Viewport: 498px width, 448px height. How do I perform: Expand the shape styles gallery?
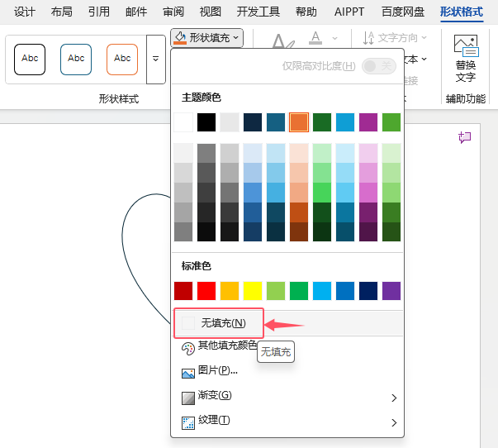pyautogui.click(x=155, y=60)
